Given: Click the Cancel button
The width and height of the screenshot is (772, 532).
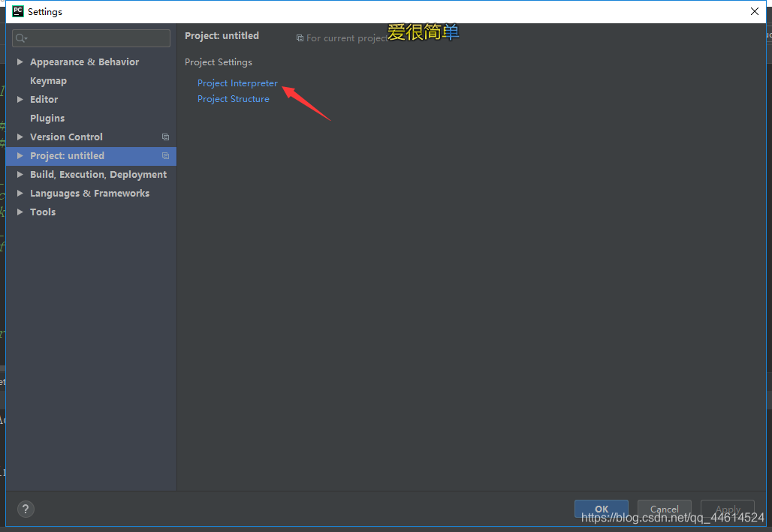Looking at the screenshot, I should (x=664, y=509).
